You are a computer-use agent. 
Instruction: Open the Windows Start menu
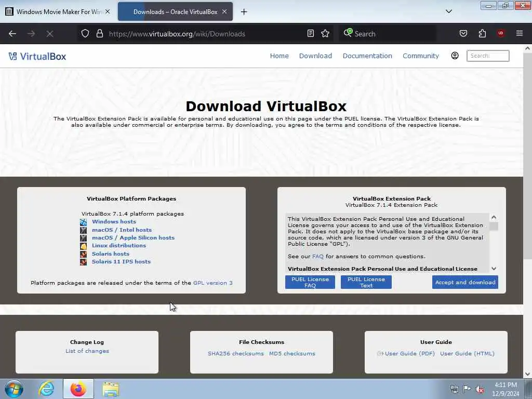pyautogui.click(x=14, y=389)
